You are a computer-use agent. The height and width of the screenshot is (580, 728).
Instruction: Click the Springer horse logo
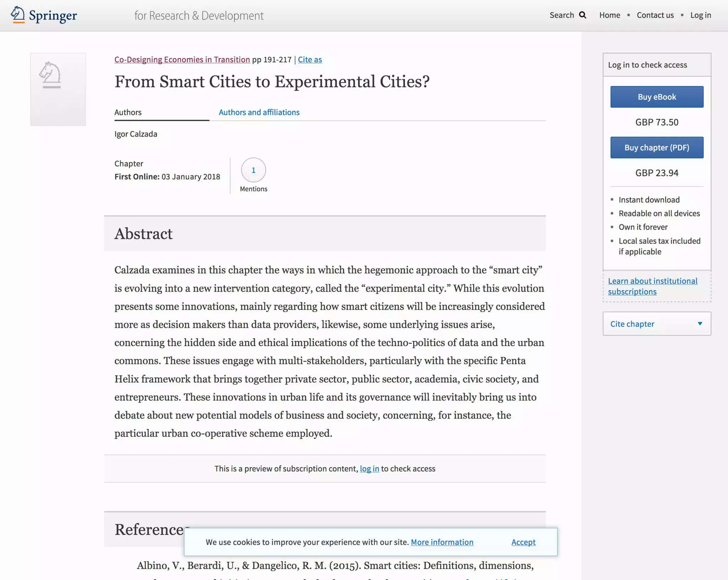pos(17,15)
